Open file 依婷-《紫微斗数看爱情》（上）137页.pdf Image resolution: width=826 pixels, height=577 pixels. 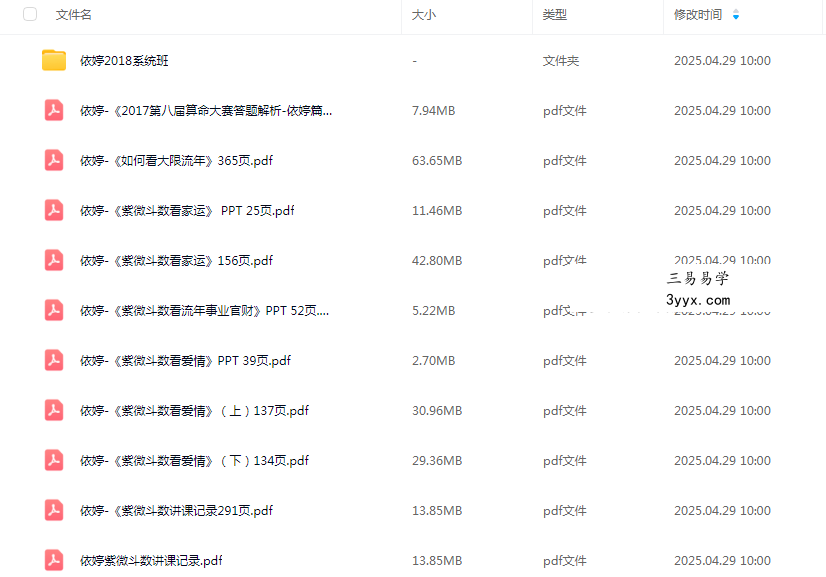194,411
